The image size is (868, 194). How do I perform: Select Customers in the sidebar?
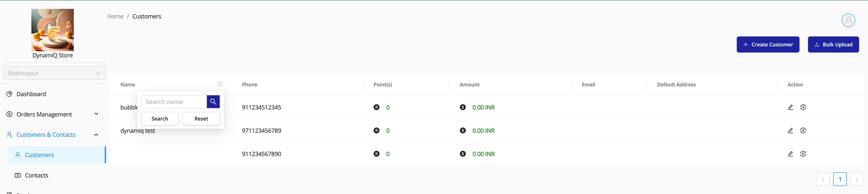pyautogui.click(x=39, y=155)
